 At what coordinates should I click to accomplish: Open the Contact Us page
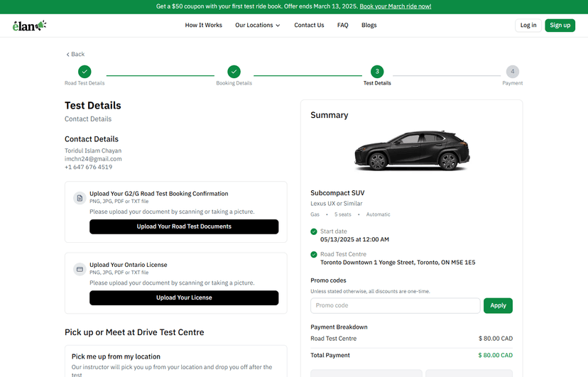tap(309, 25)
